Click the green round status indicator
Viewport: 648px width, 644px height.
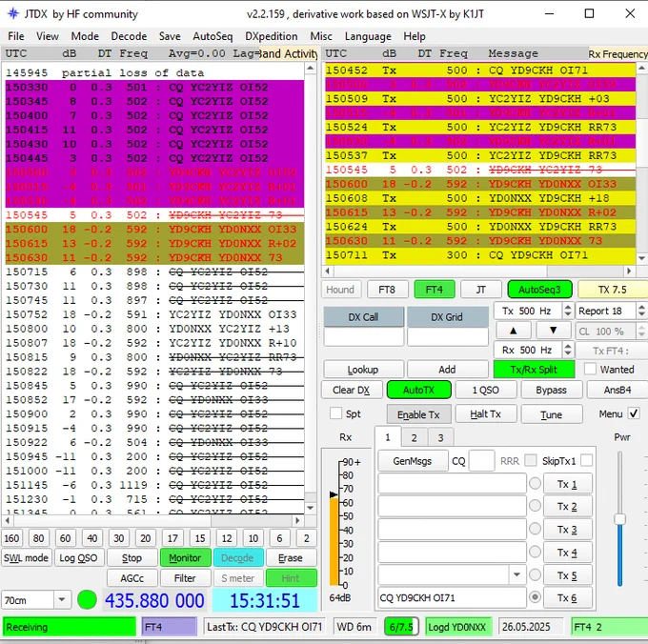[x=87, y=600]
